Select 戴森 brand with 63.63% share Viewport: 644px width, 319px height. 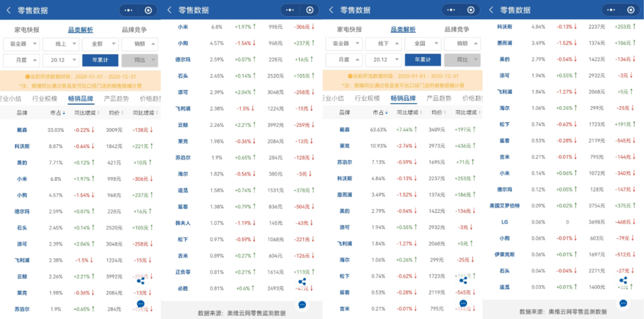(x=345, y=130)
